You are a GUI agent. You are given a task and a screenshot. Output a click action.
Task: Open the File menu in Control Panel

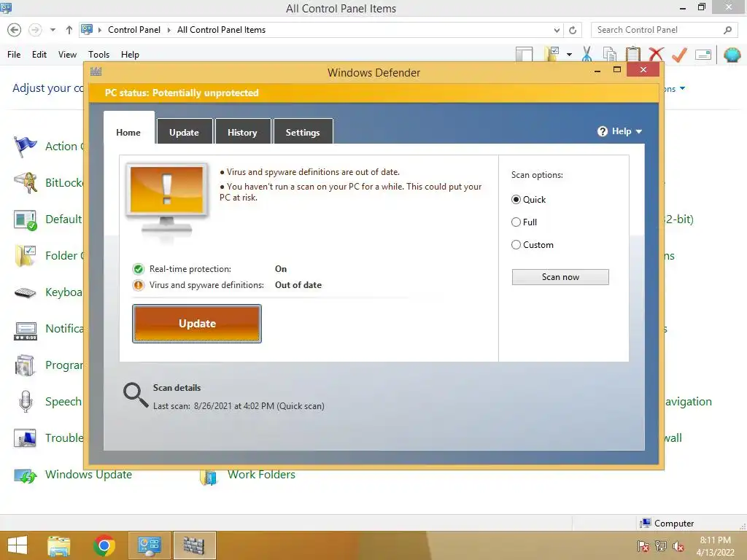tap(14, 54)
